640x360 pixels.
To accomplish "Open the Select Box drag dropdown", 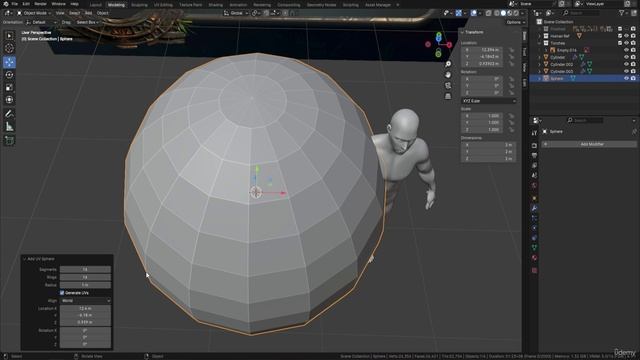I will [87, 22].
